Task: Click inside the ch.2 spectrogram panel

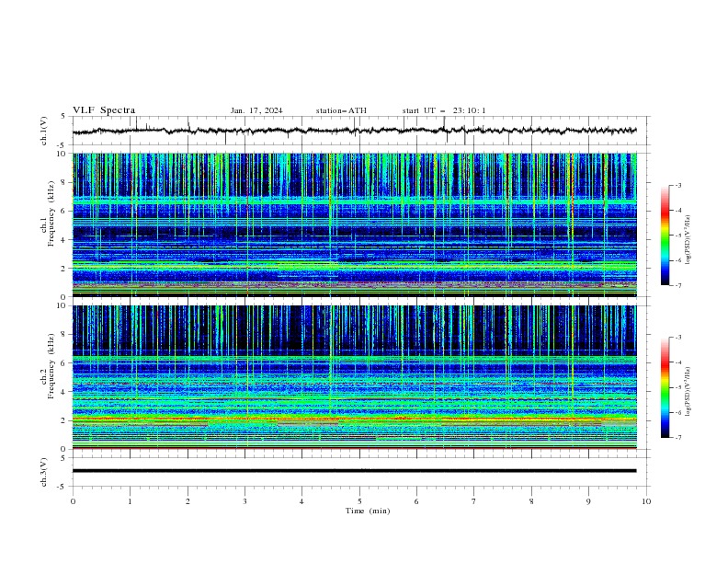Action: pos(355,377)
